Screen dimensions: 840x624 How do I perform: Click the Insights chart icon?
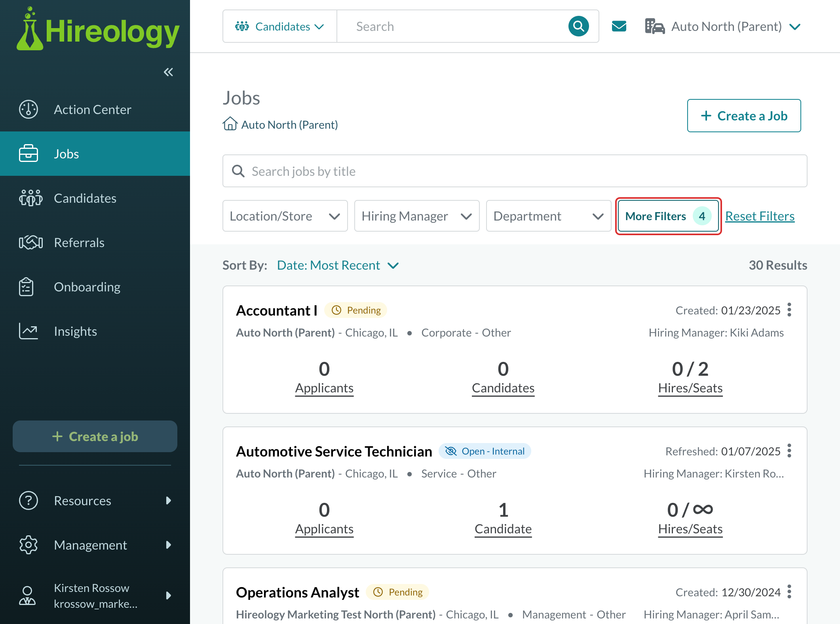pos(29,331)
